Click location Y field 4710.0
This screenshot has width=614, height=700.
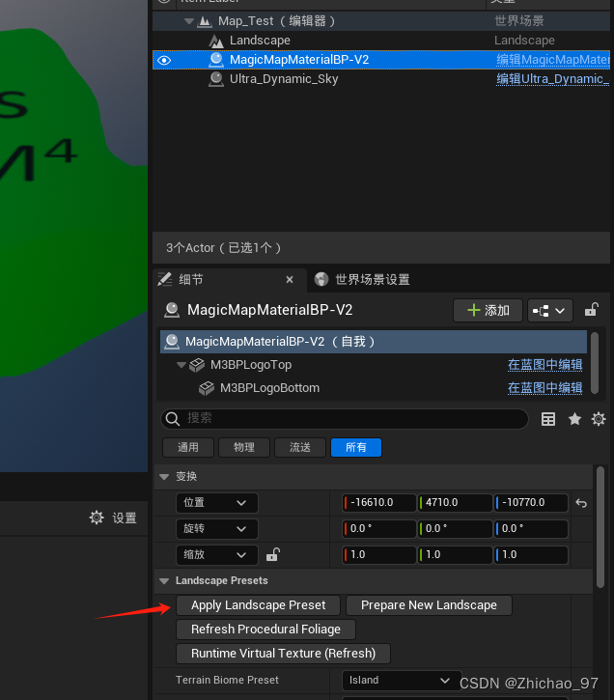455,503
